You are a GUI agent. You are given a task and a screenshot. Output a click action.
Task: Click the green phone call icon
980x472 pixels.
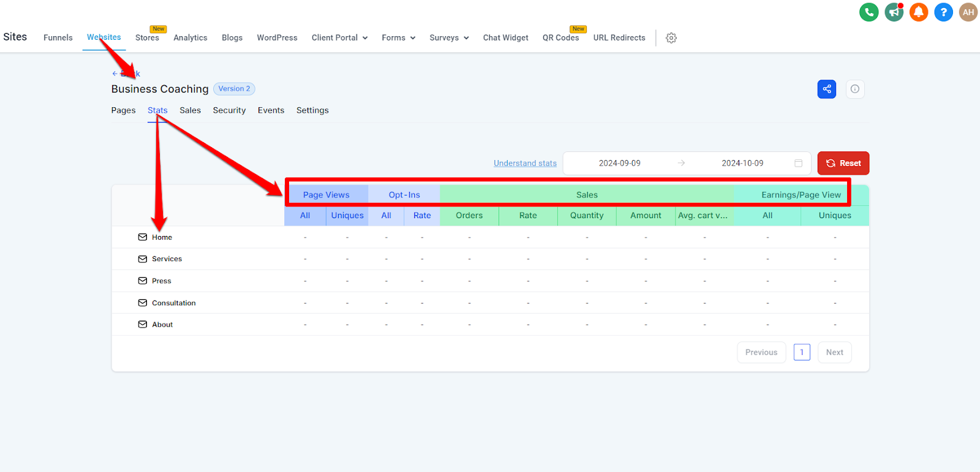pos(869,12)
